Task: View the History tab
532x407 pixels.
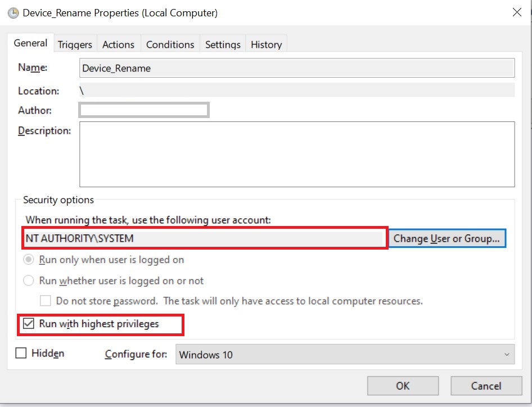Action: pyautogui.click(x=266, y=44)
